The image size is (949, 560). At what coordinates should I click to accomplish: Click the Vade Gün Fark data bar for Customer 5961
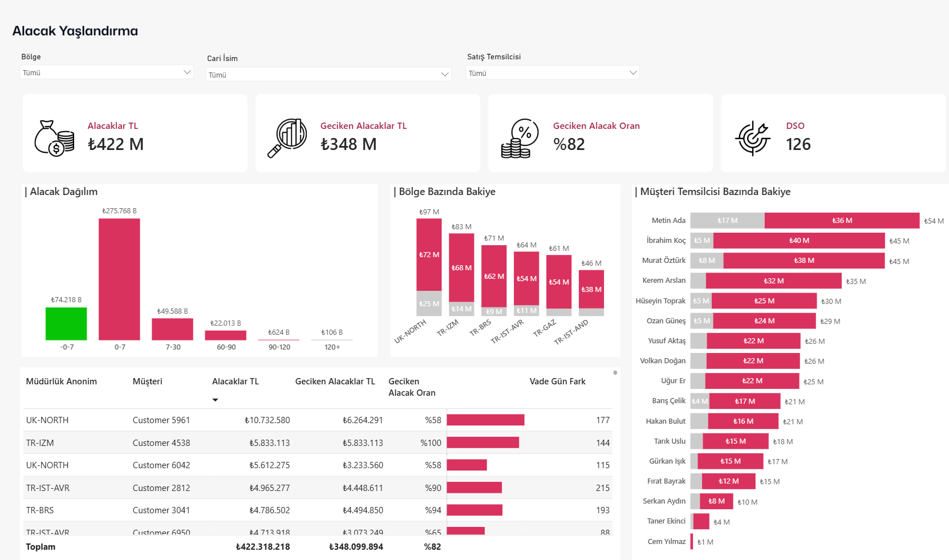485,420
